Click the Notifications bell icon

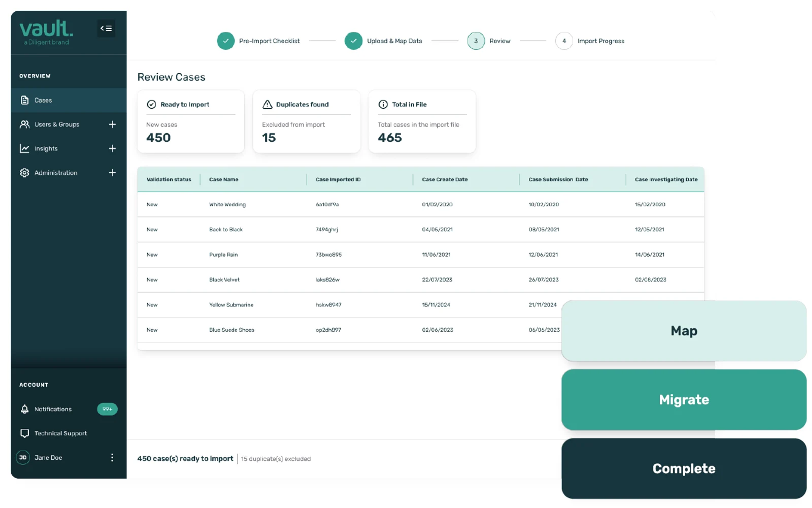click(x=25, y=409)
